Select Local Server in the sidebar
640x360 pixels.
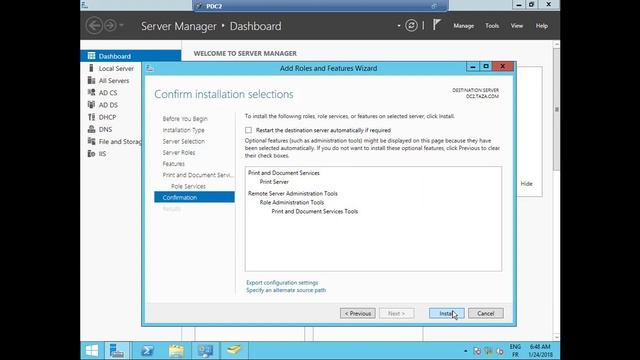(116, 69)
